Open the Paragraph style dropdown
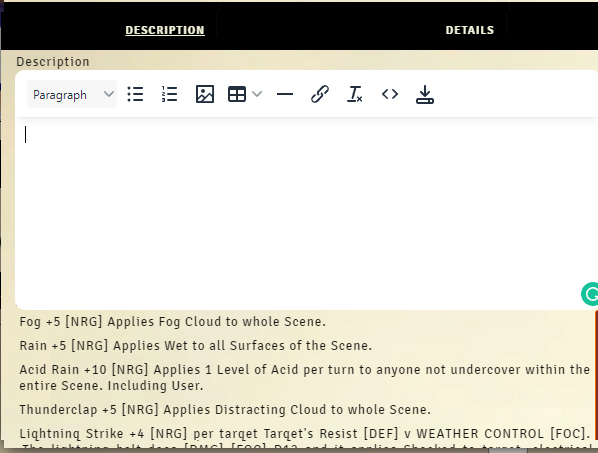The height and width of the screenshot is (453, 598). point(72,94)
